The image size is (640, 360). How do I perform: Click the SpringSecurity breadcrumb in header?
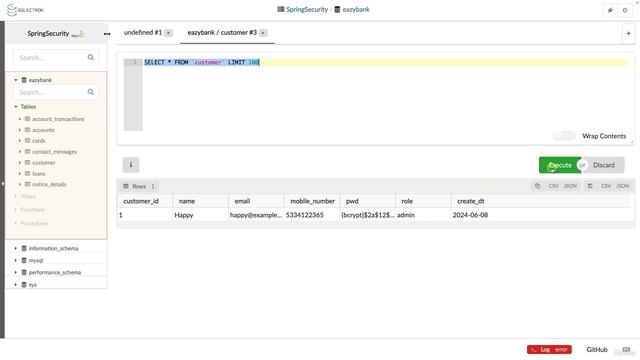coord(307,9)
